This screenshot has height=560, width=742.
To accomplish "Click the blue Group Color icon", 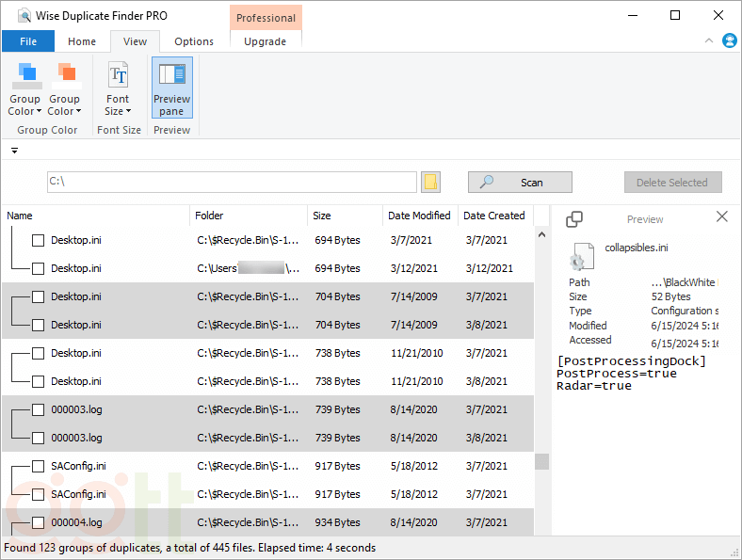I will (25, 74).
